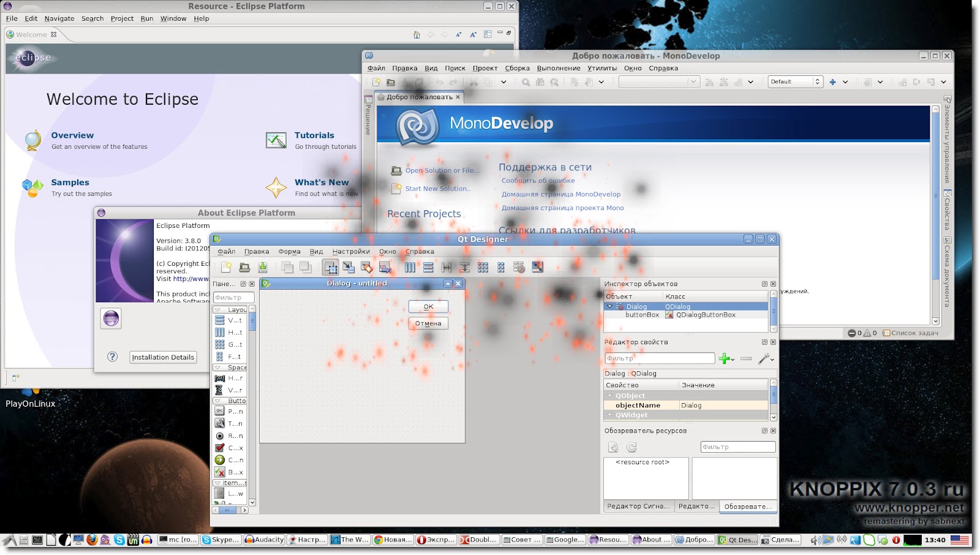
Task: Open Файл menu in Qt Designer
Action: [x=227, y=251]
